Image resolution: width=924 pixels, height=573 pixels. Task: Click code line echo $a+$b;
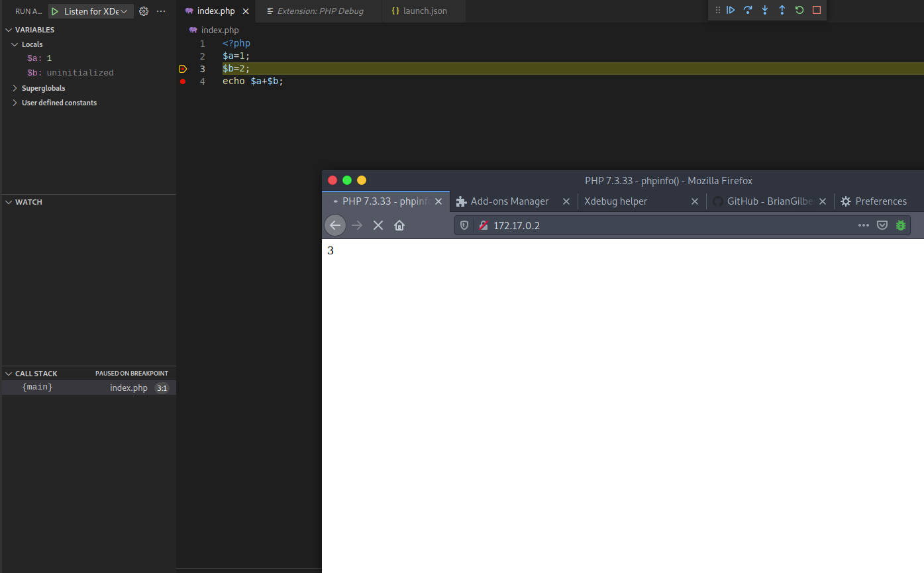pyautogui.click(x=253, y=81)
